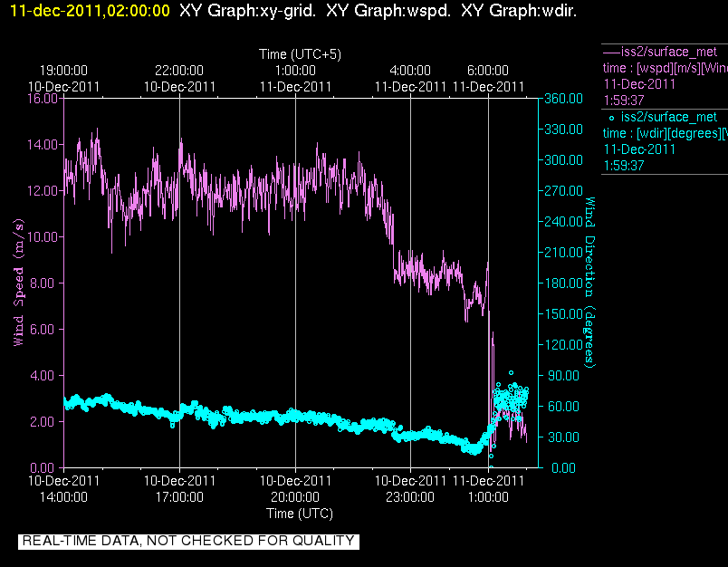Image resolution: width=728 pixels, height=567 pixels.
Task: Click the yellow timestamp 11-dec-2011,02:00:00
Action: tap(90, 10)
